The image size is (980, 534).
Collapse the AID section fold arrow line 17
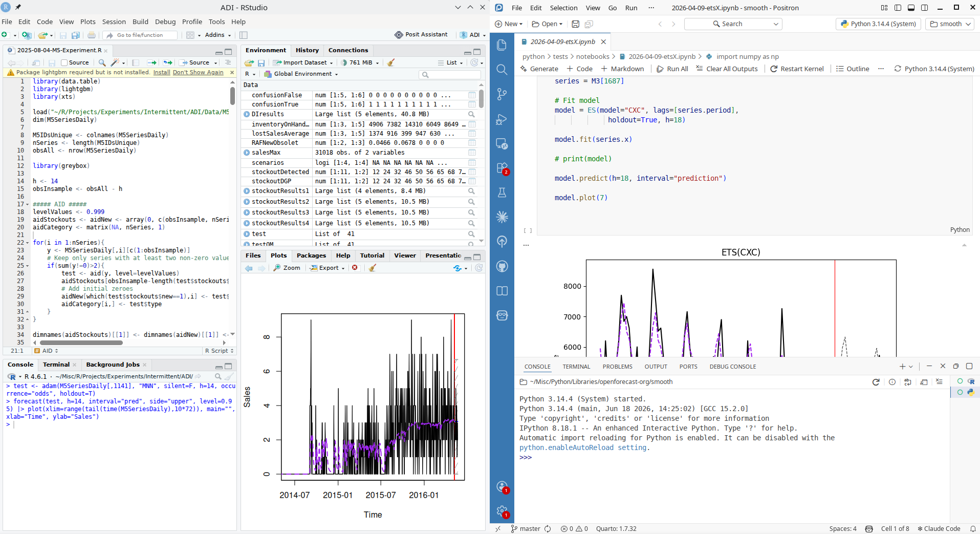tap(27, 204)
